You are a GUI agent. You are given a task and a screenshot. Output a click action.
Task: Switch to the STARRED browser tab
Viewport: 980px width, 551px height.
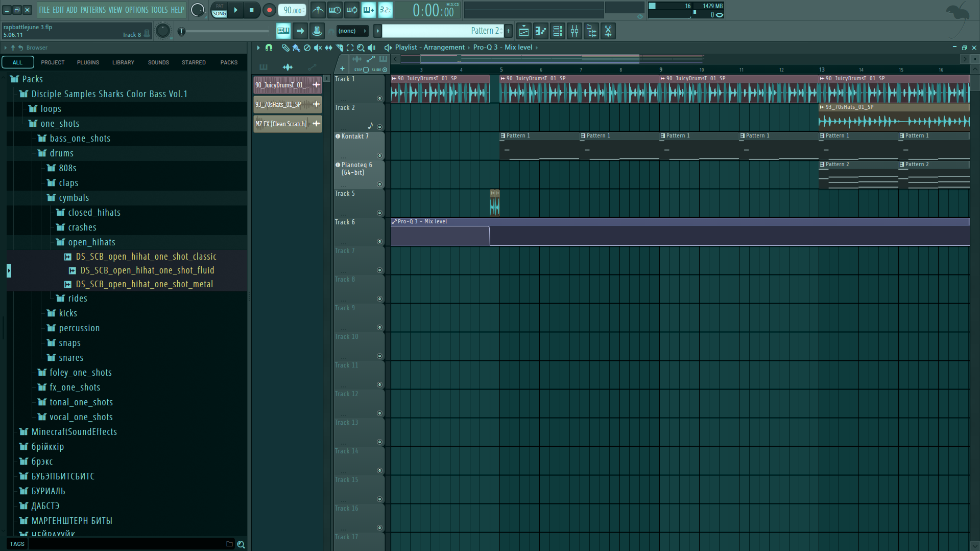coord(194,62)
